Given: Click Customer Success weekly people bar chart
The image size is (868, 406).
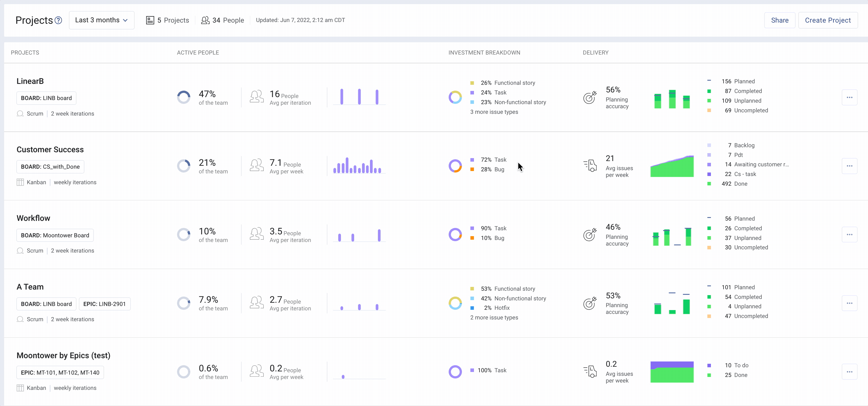Looking at the screenshot, I should coord(359,165).
